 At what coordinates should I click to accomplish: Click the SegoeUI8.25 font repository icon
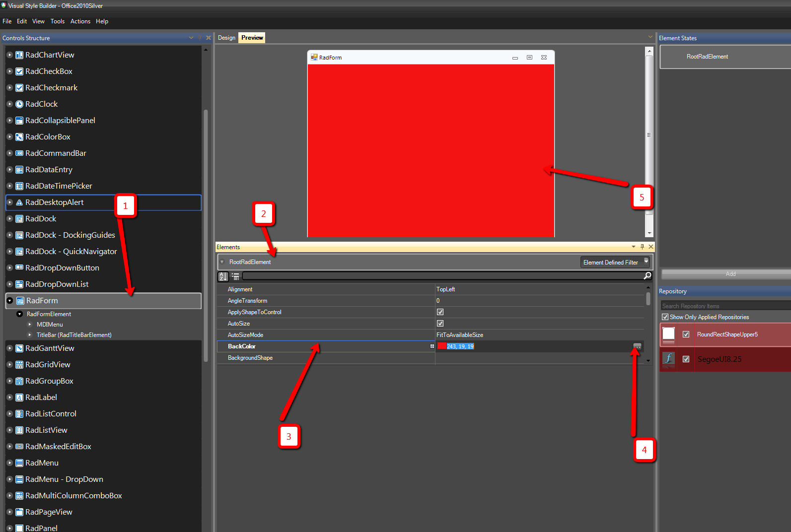tap(669, 358)
